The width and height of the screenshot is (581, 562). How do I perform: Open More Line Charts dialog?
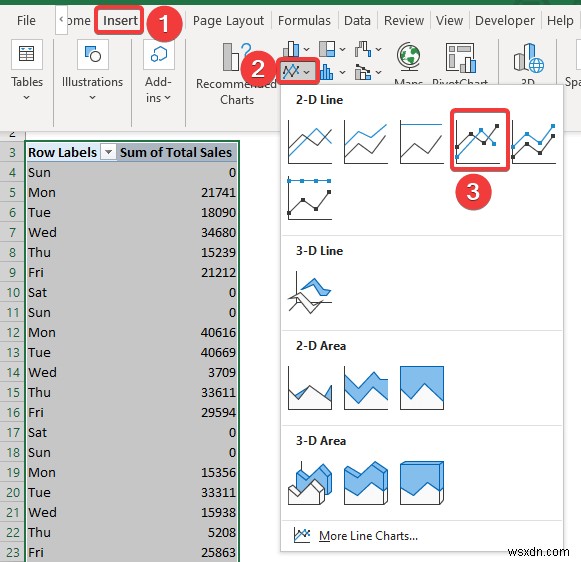356,536
